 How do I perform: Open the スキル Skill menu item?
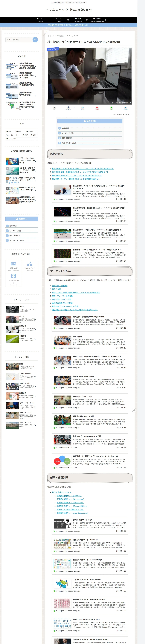[x=59, y=20]
